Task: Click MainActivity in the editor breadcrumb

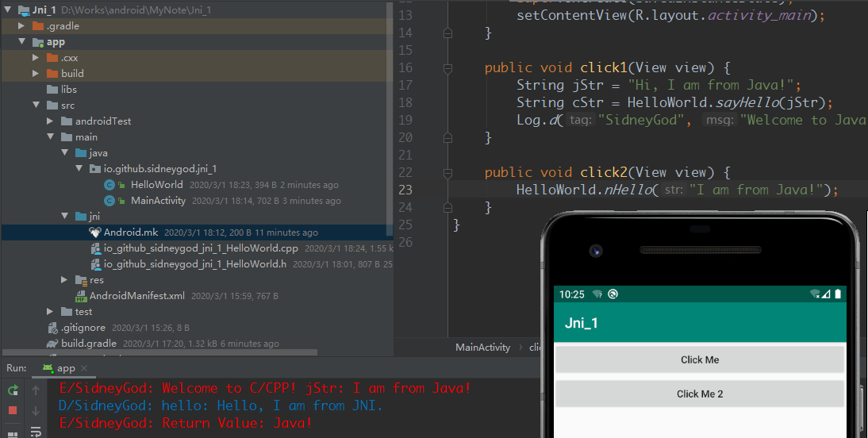Action: [482, 348]
